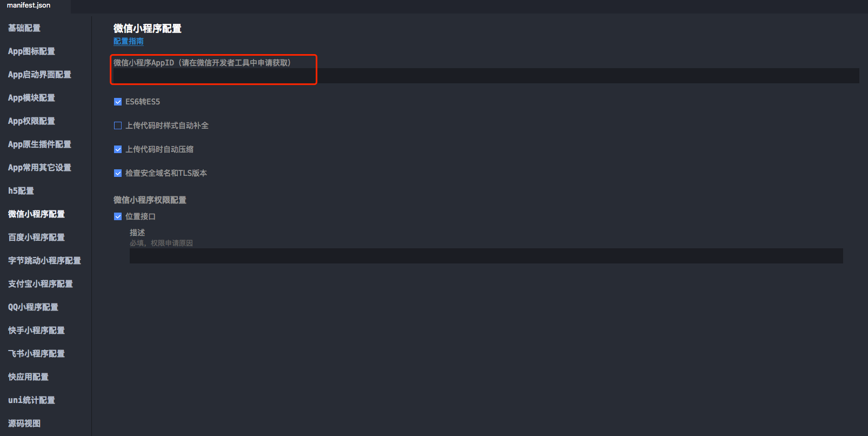The image size is (868, 436).
Task: Go to uni统计配置
Action: pos(31,400)
